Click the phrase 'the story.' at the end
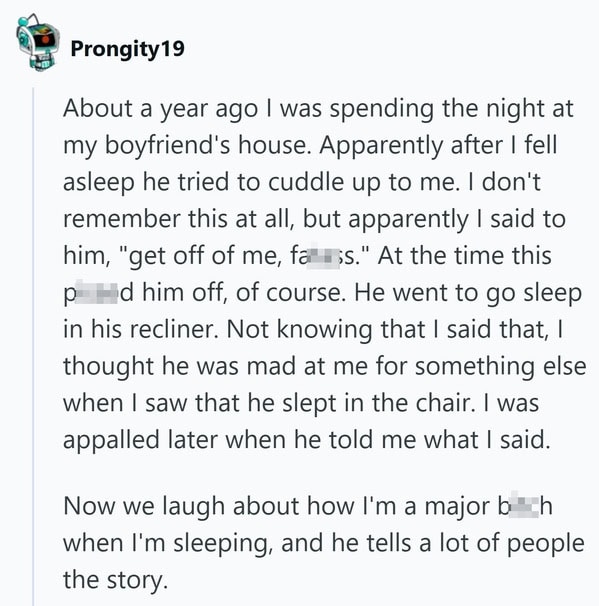This screenshot has width=599, height=606. [x=116, y=580]
